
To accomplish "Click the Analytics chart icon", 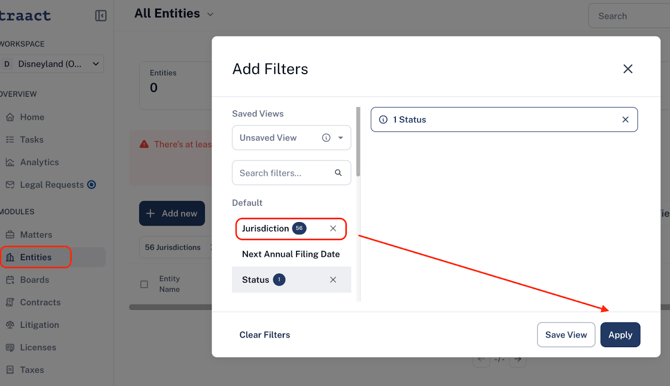I will pyautogui.click(x=10, y=162).
